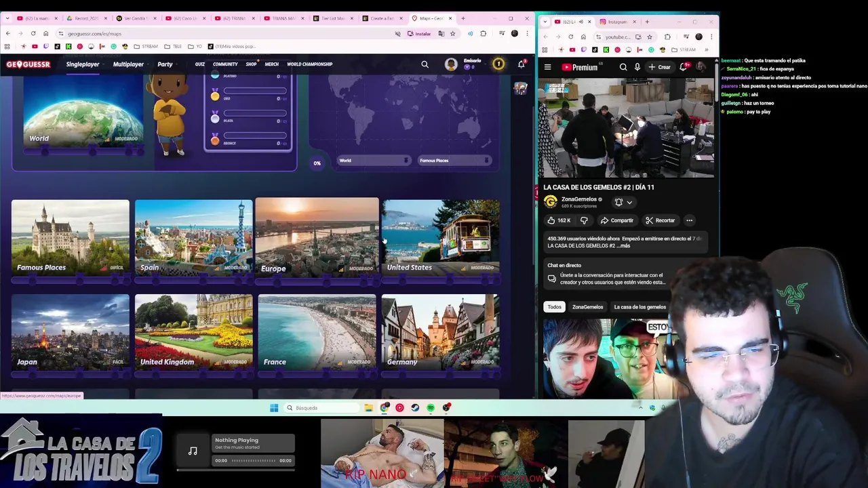Image resolution: width=868 pixels, height=488 pixels.
Task: Open Spotify from the taskbar
Action: 431,408
